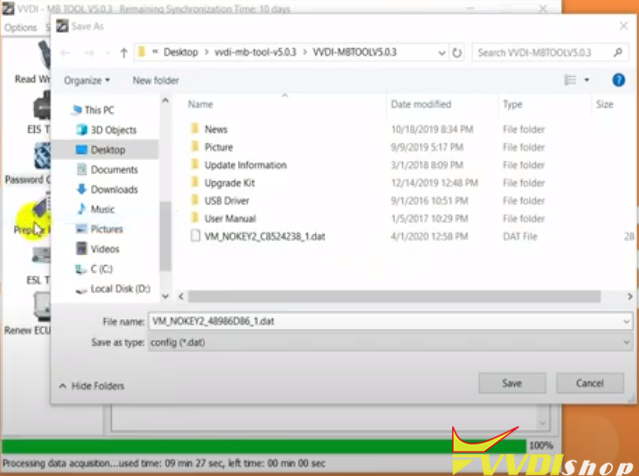Select the C (C:) drive

[x=95, y=269]
